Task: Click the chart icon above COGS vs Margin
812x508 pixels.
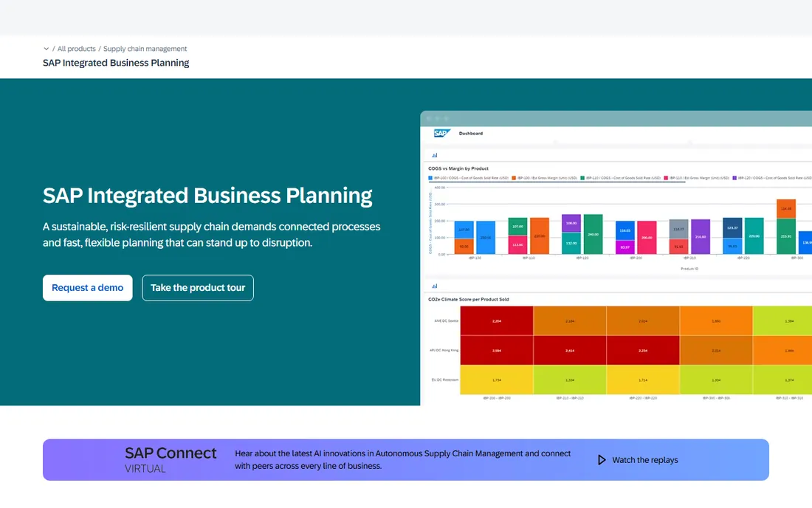Action: [x=435, y=155]
